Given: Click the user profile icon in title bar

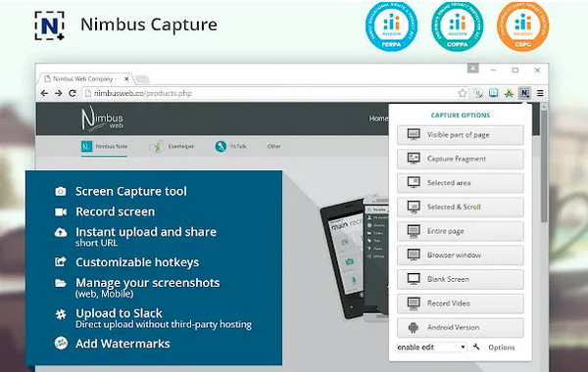Looking at the screenshot, I should point(473,69).
